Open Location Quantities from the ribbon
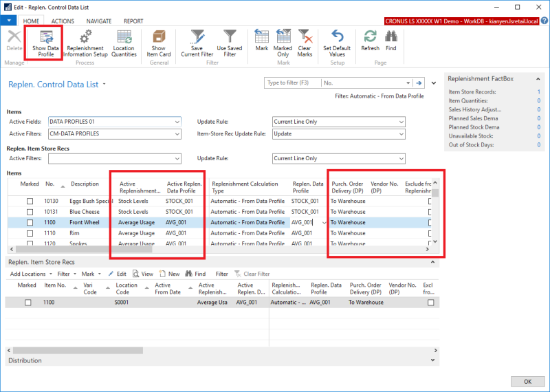This screenshot has width=550, height=392. [124, 36]
